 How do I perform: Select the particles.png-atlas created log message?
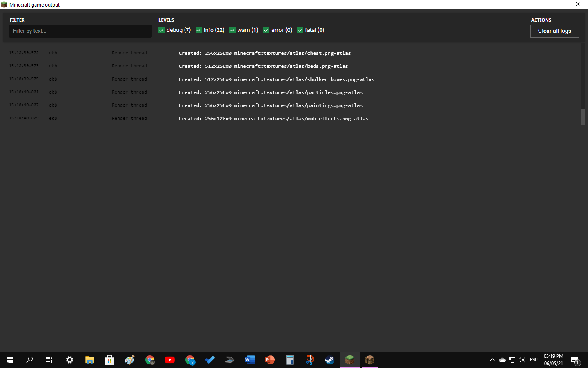(271, 92)
